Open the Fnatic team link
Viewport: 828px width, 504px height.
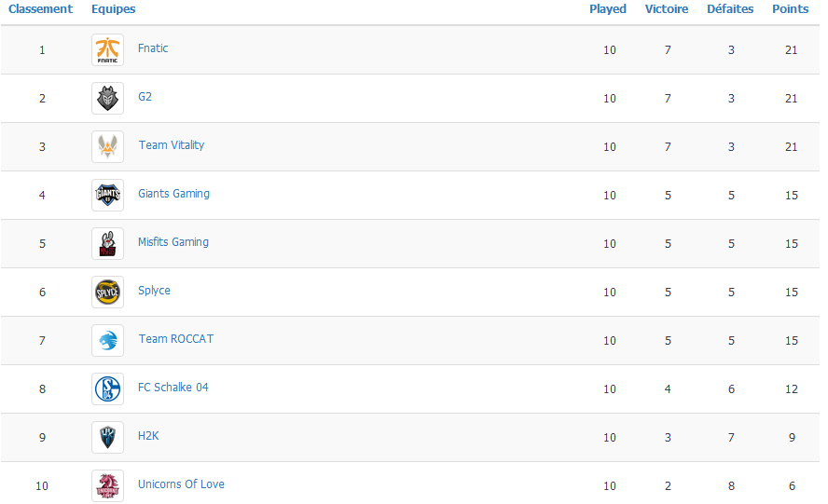tap(153, 48)
